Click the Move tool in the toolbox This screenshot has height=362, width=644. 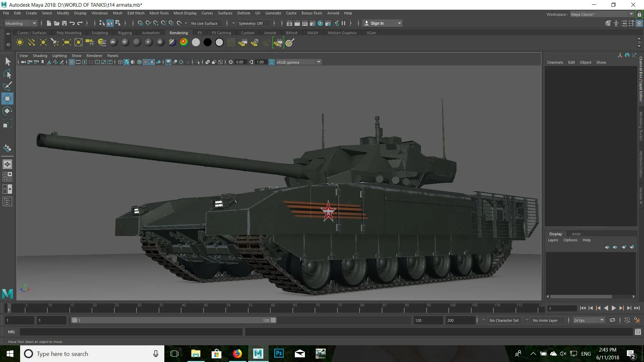click(7, 99)
